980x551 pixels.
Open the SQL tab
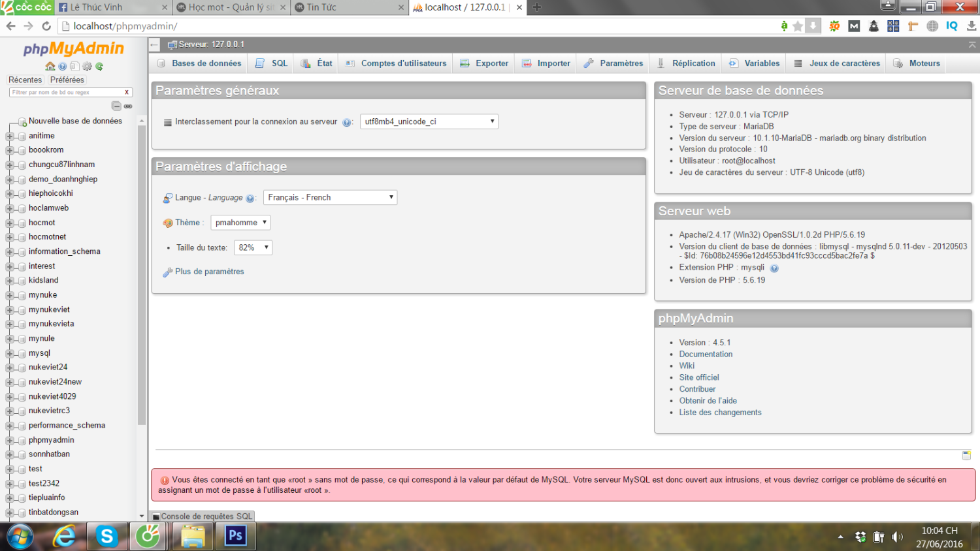(x=271, y=63)
